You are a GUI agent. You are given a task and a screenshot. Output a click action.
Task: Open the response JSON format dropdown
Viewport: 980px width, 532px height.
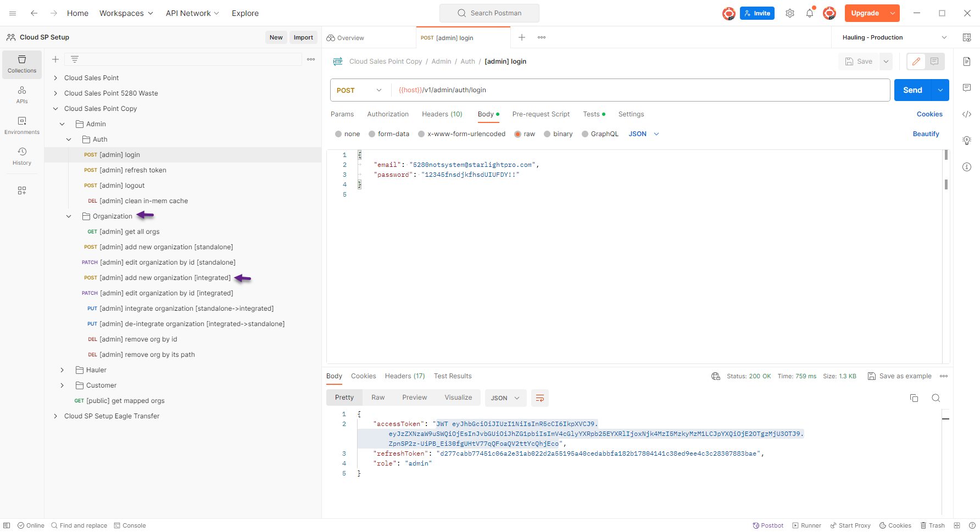(505, 398)
